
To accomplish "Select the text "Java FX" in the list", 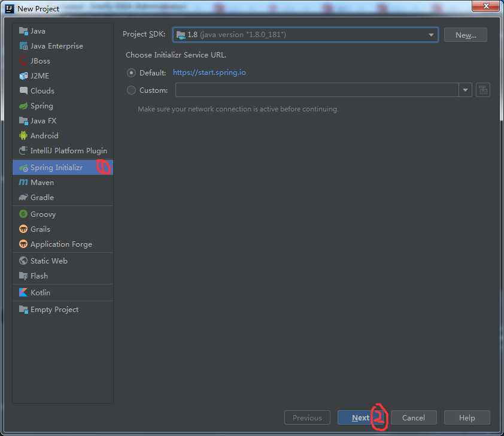I will (43, 120).
